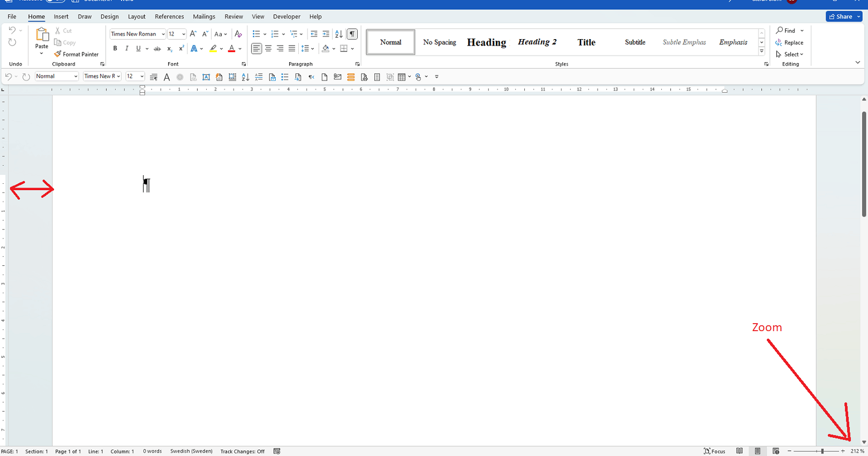Open text effects and typography
868x456 pixels.
pos(194,49)
